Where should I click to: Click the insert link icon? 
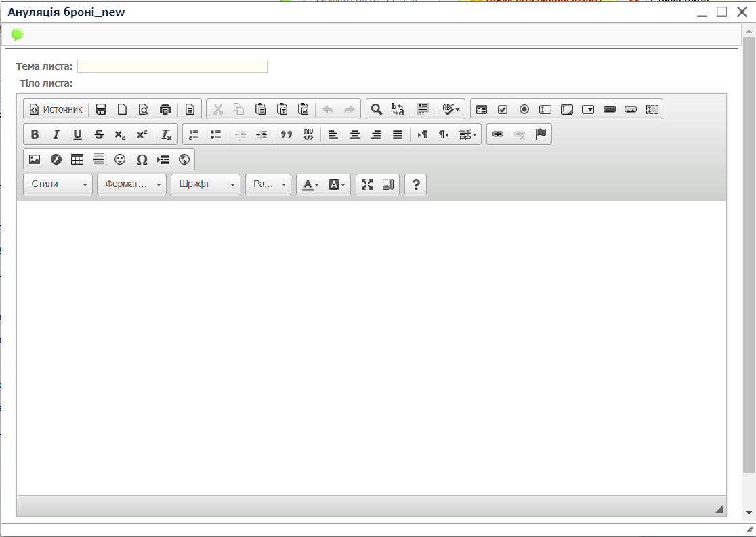click(498, 134)
